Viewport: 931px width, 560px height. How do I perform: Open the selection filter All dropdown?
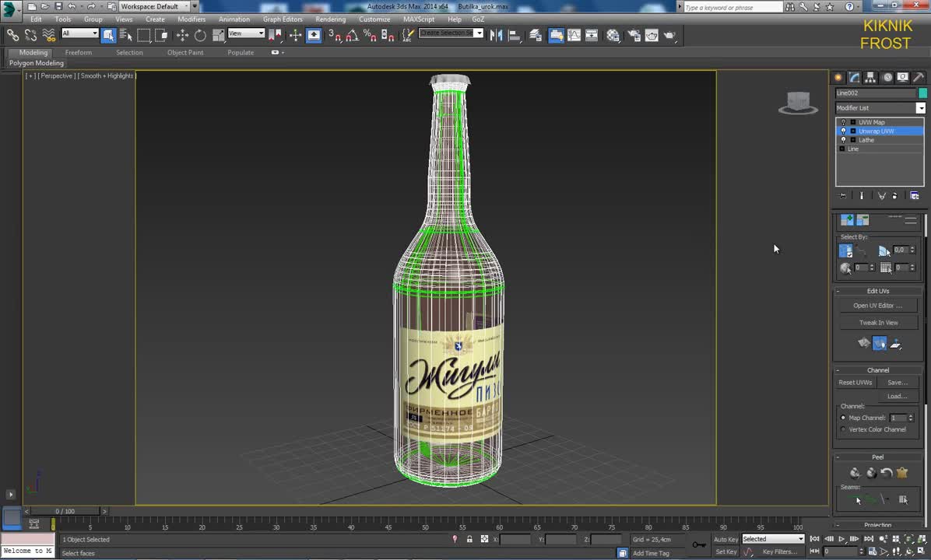tap(79, 33)
